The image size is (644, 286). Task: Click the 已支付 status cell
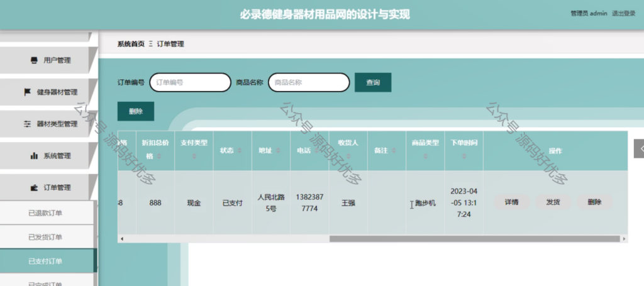click(233, 202)
